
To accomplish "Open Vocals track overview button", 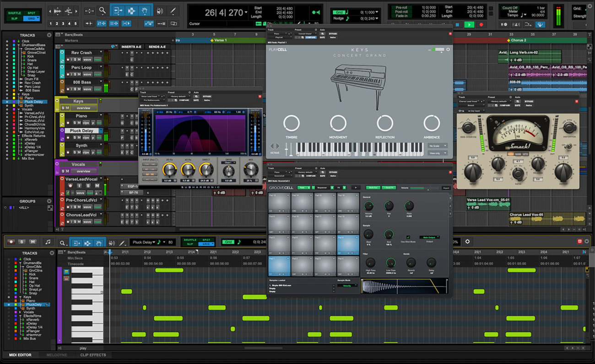I will point(83,171).
